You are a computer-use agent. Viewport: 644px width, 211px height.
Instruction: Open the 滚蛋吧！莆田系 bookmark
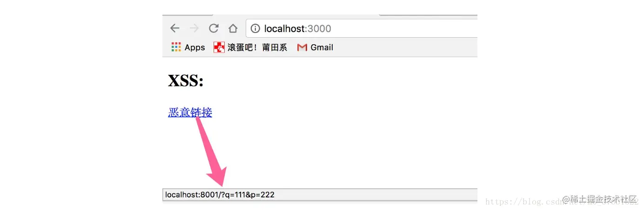pyautogui.click(x=257, y=47)
